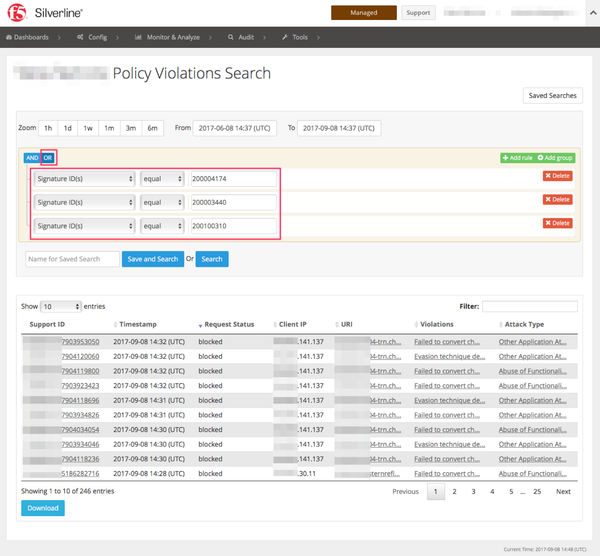Change the Show entries count dropdown

61,306
